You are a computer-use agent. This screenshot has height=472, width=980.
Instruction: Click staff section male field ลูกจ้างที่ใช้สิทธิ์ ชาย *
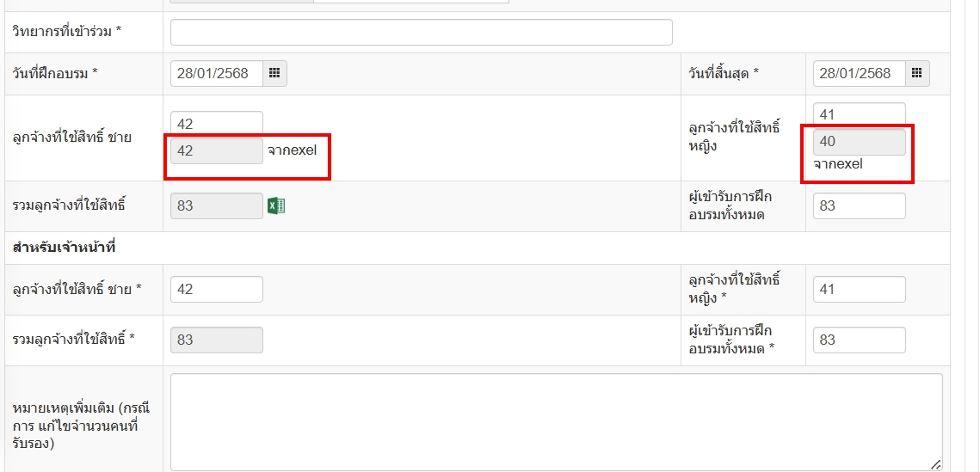pyautogui.click(x=217, y=289)
